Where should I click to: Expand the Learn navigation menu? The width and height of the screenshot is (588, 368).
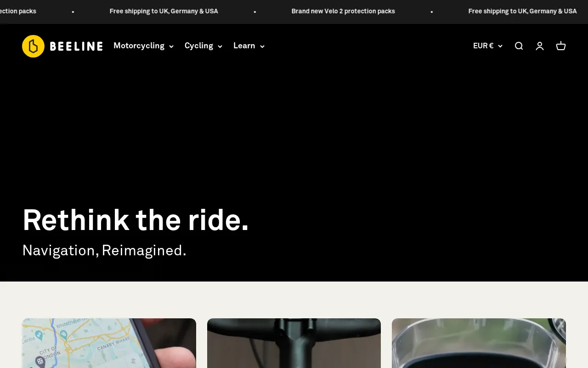(x=249, y=46)
